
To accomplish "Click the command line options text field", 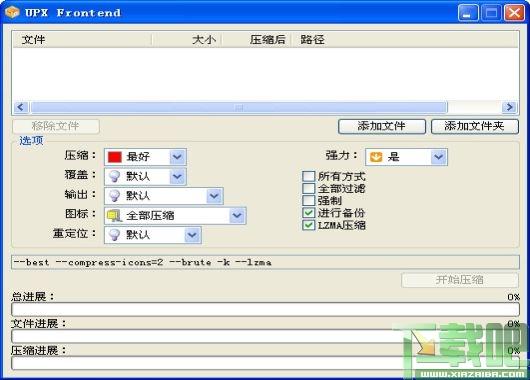I will point(265,262).
